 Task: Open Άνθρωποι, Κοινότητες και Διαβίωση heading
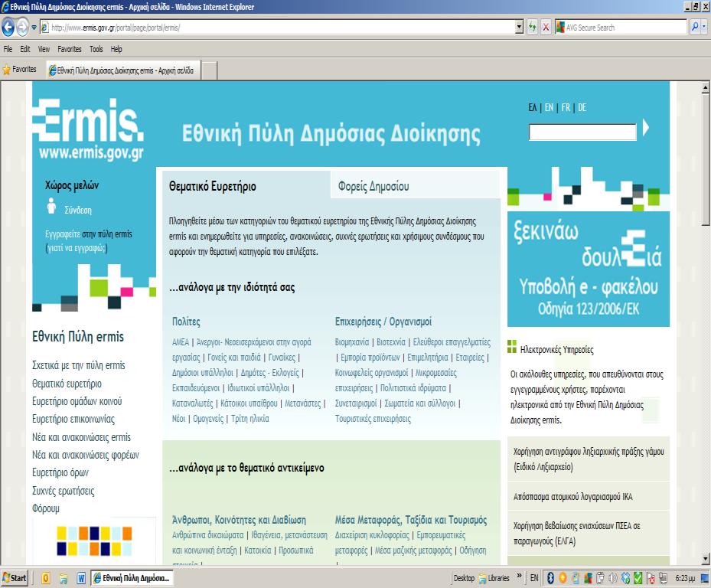point(239,520)
